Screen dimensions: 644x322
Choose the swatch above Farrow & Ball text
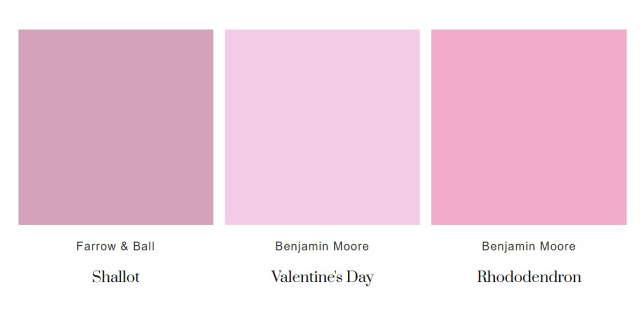click(x=116, y=127)
